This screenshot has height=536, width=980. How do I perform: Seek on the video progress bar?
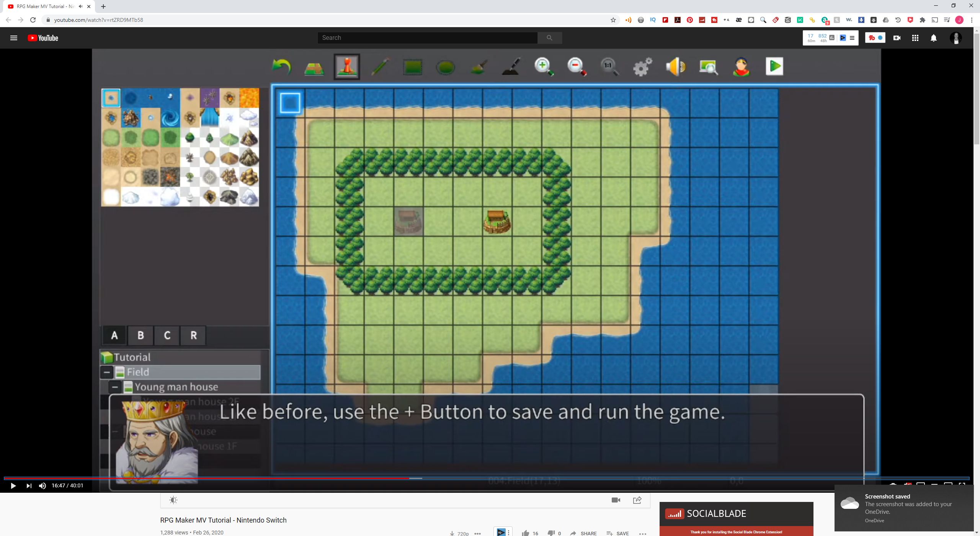tap(486, 478)
